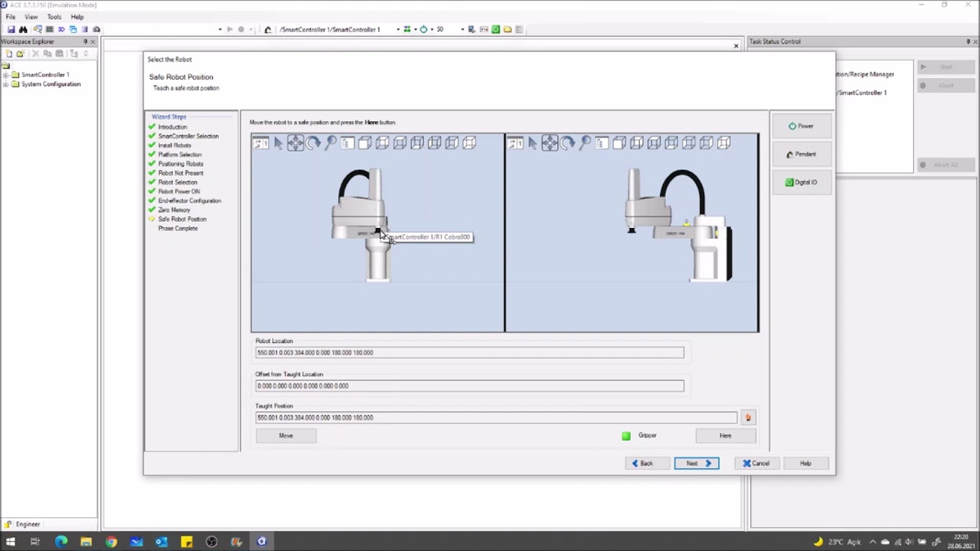Click the Robot Location field
This screenshot has width=980, height=551.
click(469, 353)
